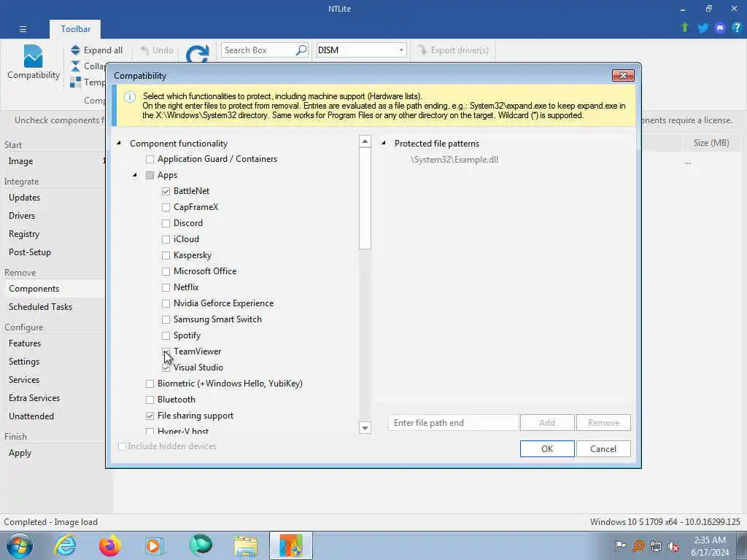The height and width of the screenshot is (560, 747).
Task: Uncheck the Visual Studio checkbox
Action: tap(166, 367)
